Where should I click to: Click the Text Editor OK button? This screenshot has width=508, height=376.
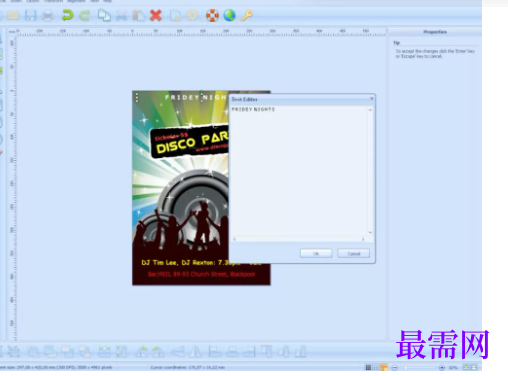point(316,254)
